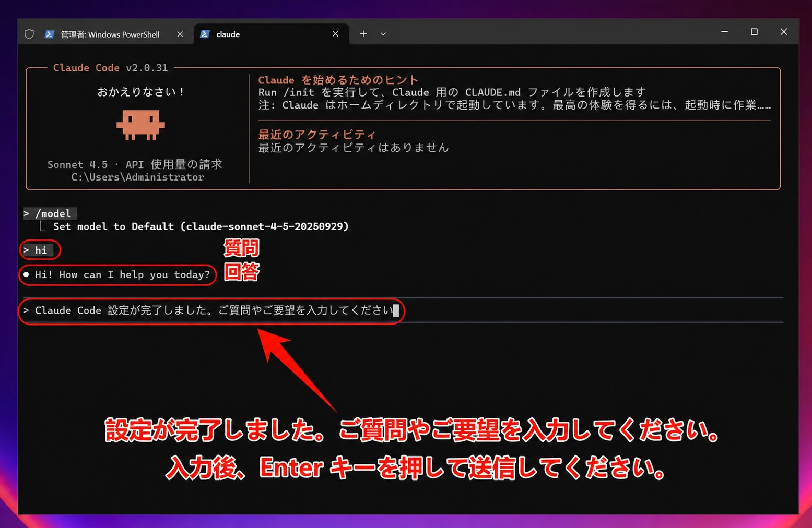Click 最近のアクティビティはありません text
The image size is (812, 528).
[354, 148]
